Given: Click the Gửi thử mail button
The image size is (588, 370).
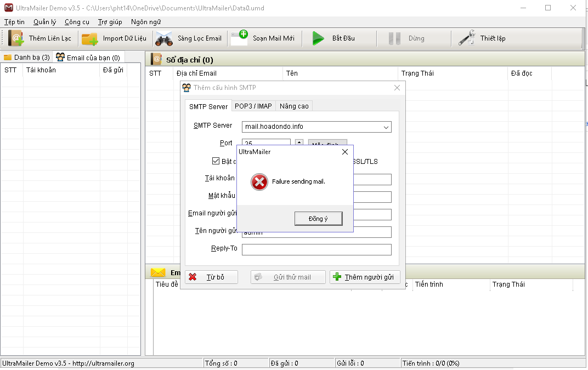Looking at the screenshot, I should tap(288, 277).
